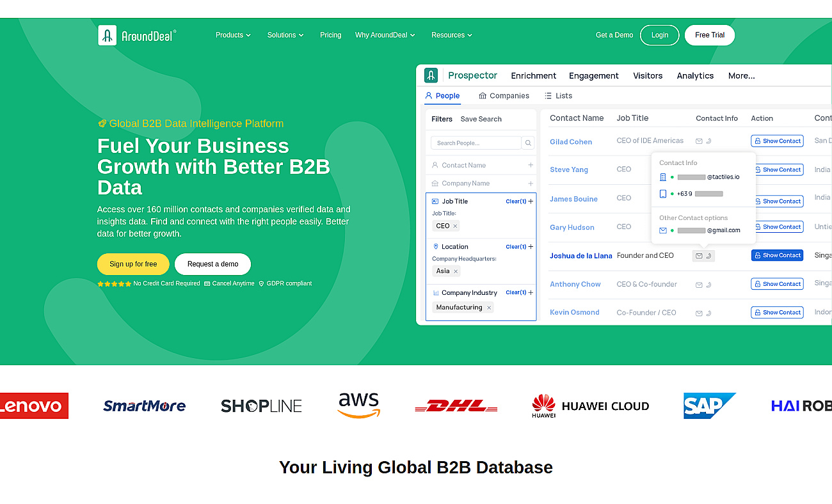Open Anthony Chow's contact profile
This screenshot has height=504, width=832.
(575, 285)
